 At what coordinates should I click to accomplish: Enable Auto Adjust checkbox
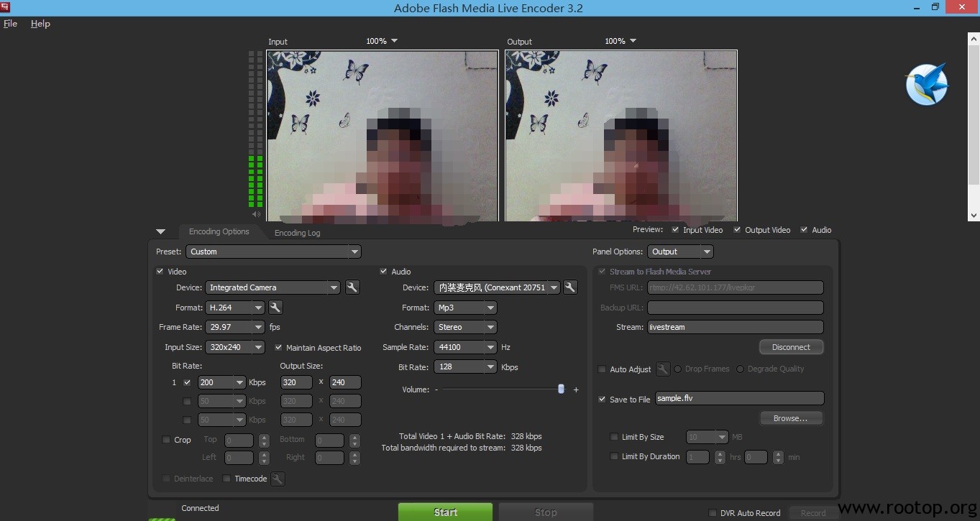(x=602, y=369)
